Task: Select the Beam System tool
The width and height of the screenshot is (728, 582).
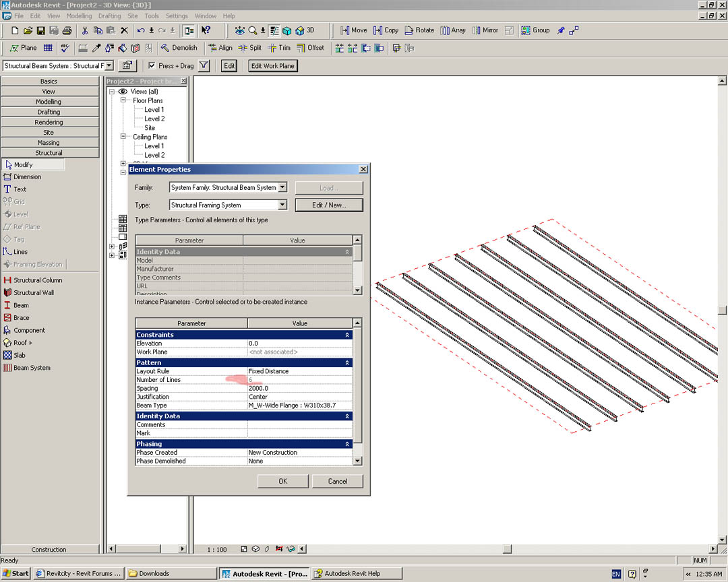Action: pos(32,368)
